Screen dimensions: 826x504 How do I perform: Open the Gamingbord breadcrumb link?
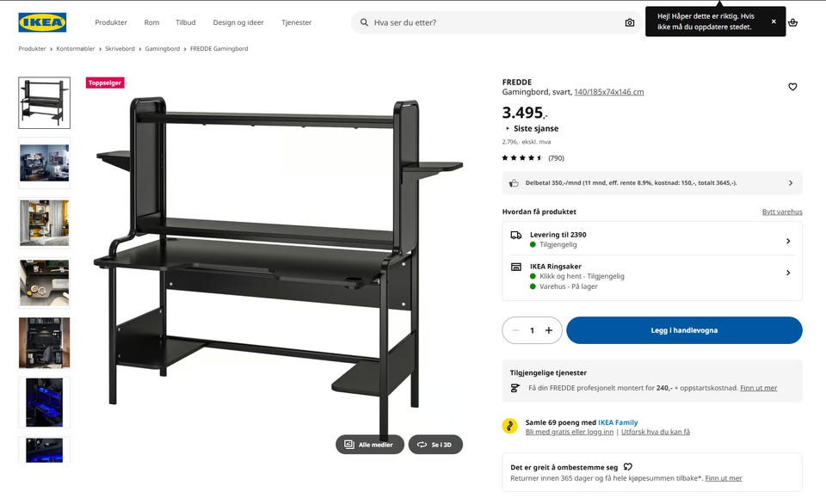(163, 48)
